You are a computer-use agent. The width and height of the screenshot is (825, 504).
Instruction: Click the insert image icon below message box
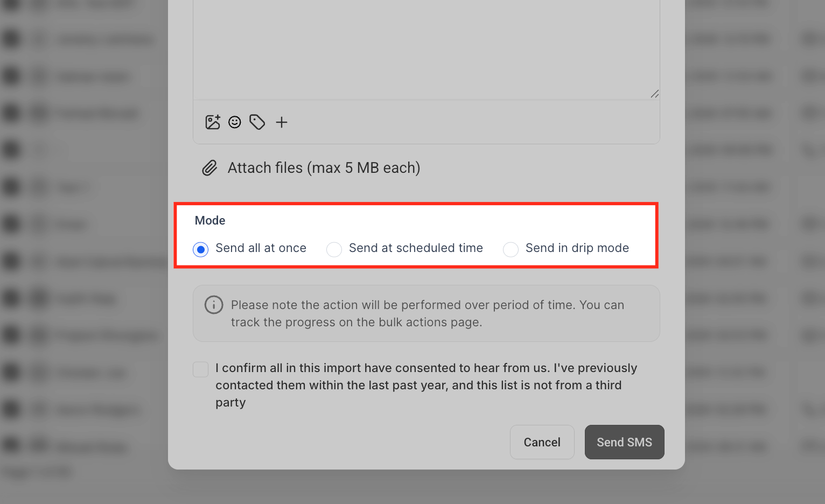click(x=213, y=122)
